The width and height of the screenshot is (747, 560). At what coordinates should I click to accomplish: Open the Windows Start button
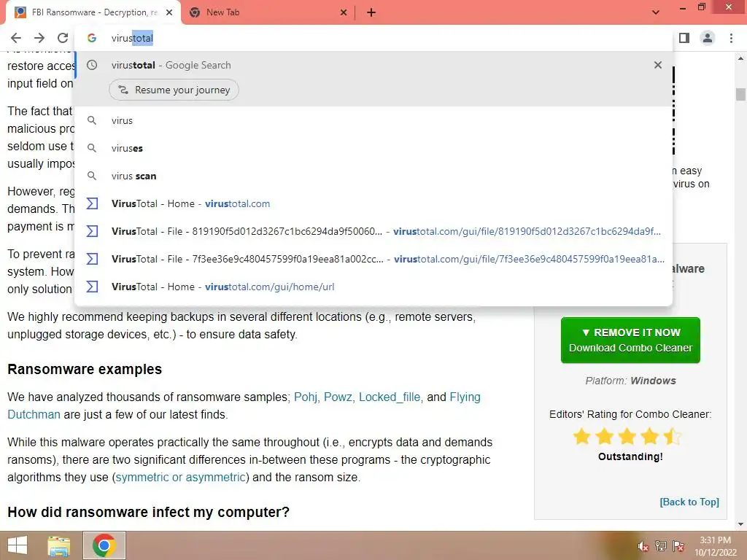[x=18, y=545]
